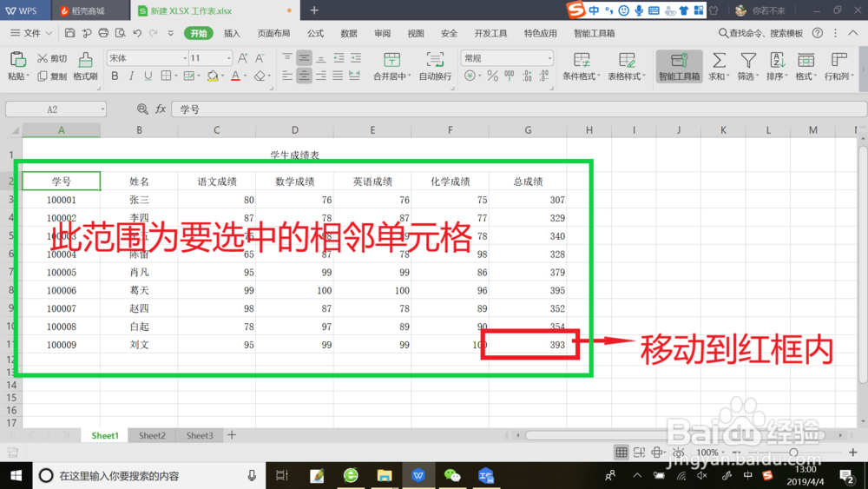This screenshot has height=489, width=868.
Task: Decrease font size with A- icon
Action: (259, 58)
